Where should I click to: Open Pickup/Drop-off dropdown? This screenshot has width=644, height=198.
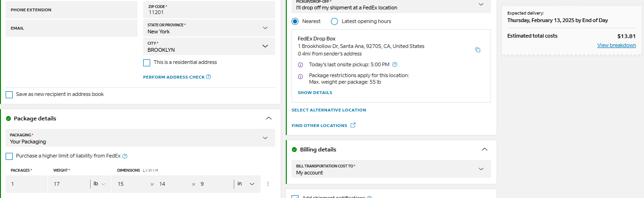391,6
